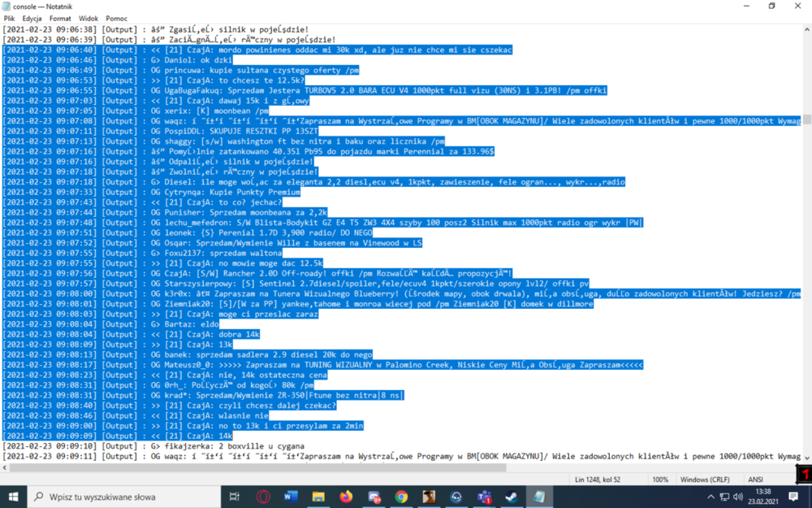Open the Format menu
Viewport: 812px width, 508px height.
click(60, 18)
